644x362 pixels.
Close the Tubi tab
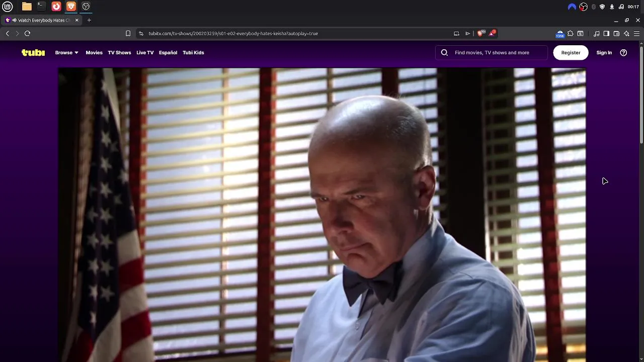76,20
